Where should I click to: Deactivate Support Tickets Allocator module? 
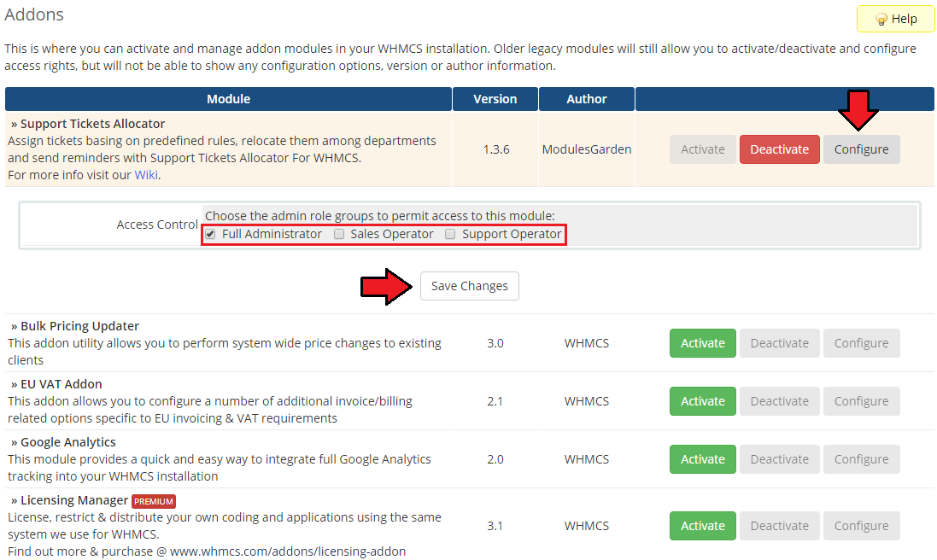pyautogui.click(x=779, y=149)
